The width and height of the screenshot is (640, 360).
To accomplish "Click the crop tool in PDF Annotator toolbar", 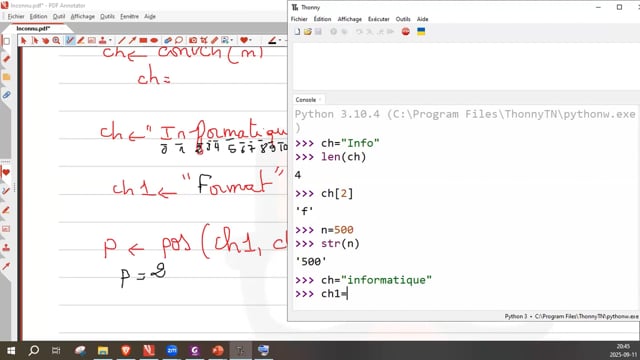I will 204,40.
